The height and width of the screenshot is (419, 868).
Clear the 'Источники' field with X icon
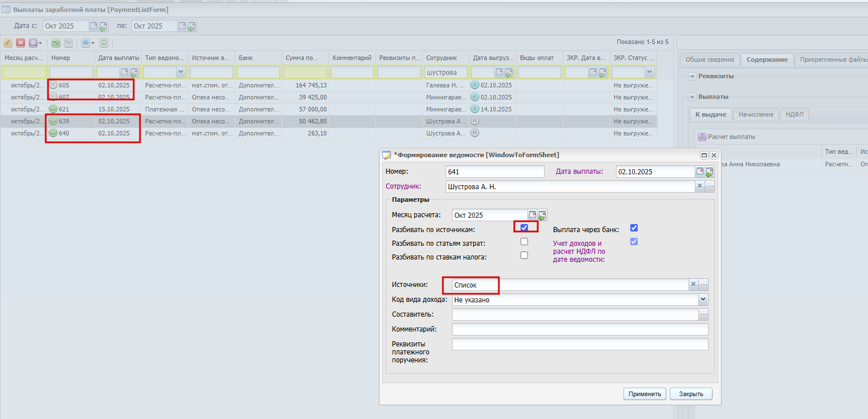coord(693,284)
